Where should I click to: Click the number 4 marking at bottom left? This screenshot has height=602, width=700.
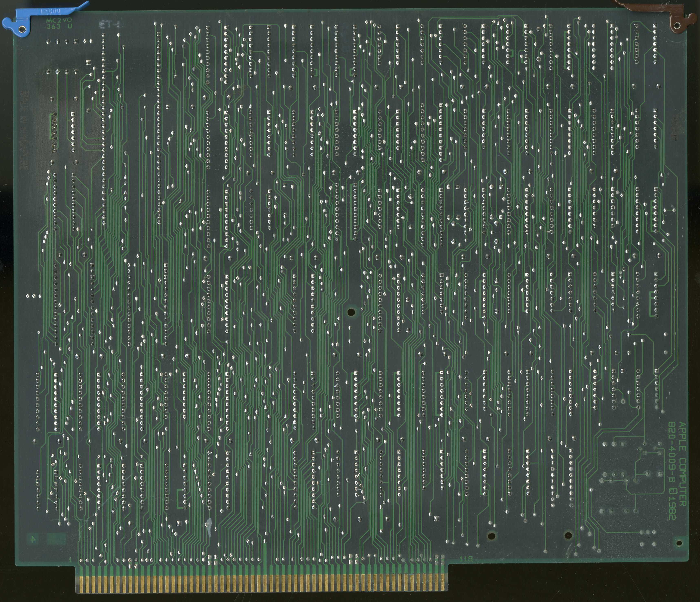point(33,539)
